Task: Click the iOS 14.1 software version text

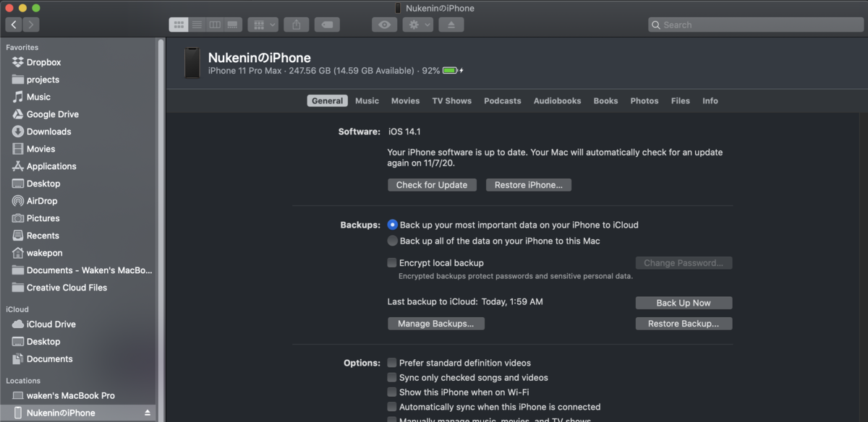Action: [x=404, y=132]
